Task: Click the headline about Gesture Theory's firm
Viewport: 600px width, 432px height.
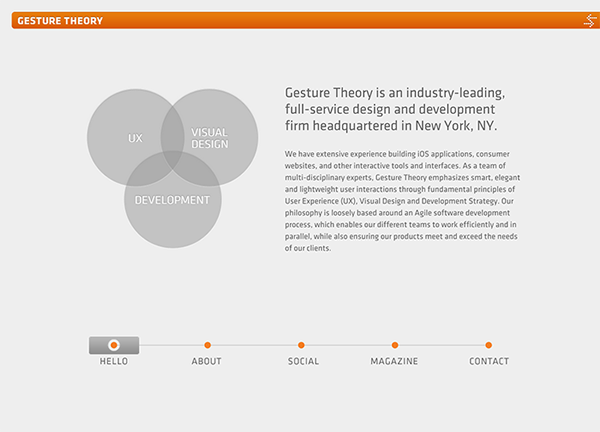Action: click(391, 109)
